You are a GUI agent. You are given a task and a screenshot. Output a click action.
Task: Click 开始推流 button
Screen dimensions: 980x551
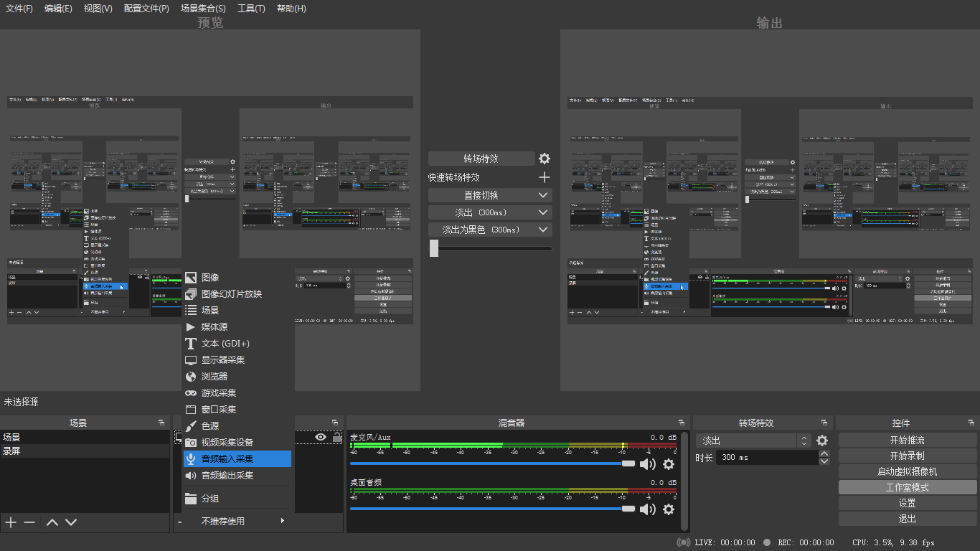point(907,440)
